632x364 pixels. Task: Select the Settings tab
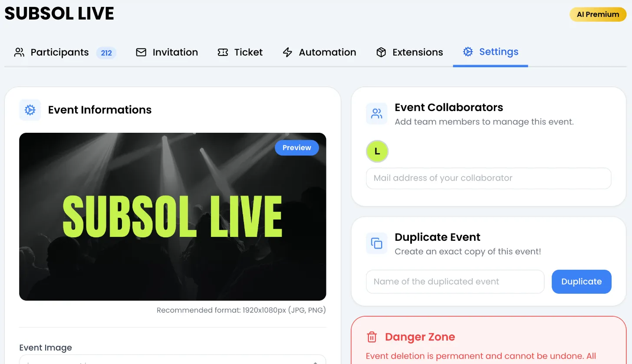pyautogui.click(x=490, y=52)
